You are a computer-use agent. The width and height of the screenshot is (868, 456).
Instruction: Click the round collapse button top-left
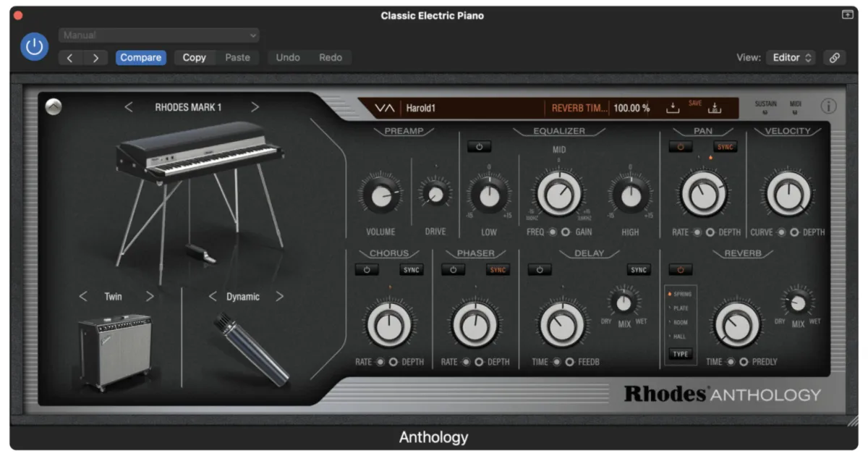[53, 106]
